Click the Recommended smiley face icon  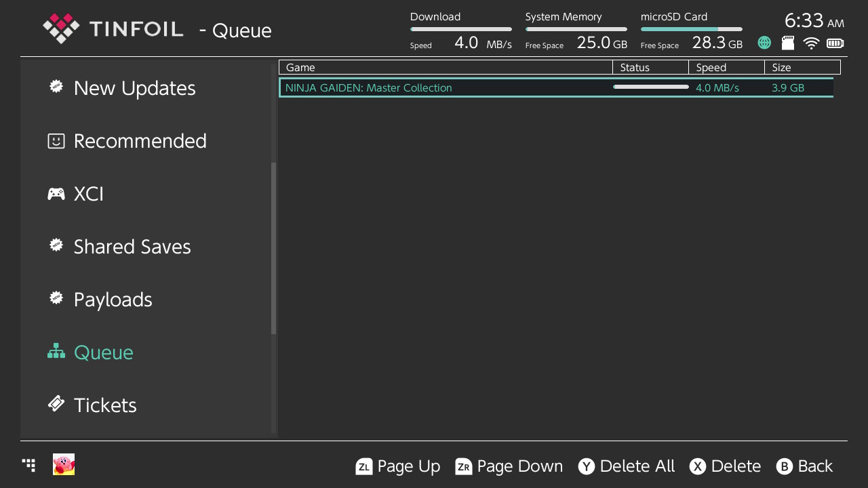point(56,140)
